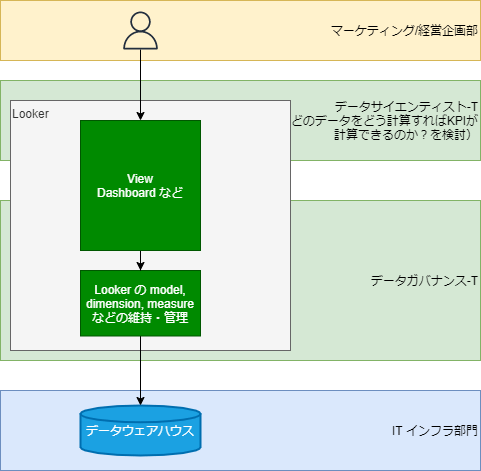Click the データガバナンス-T label
The image size is (481, 471).
(424, 281)
